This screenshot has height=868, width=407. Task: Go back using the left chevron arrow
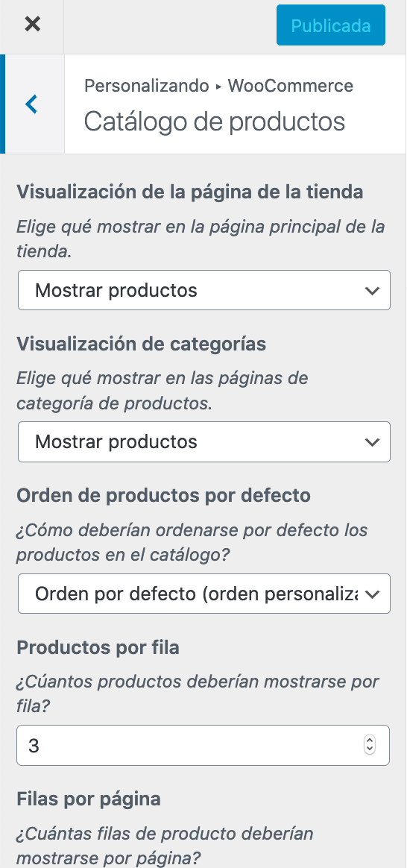click(x=33, y=104)
